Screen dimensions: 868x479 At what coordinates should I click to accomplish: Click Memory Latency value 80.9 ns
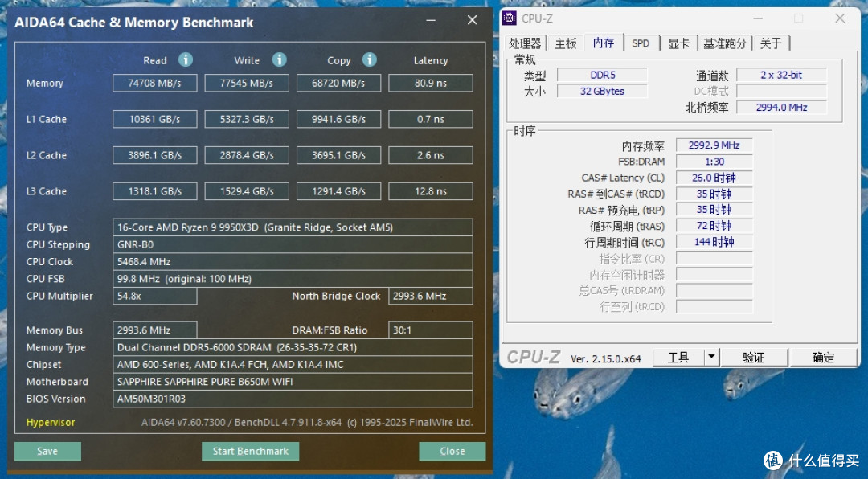point(431,83)
